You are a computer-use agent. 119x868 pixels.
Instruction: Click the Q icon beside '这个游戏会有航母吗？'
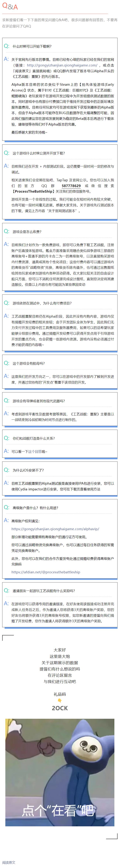tap(6, 363)
